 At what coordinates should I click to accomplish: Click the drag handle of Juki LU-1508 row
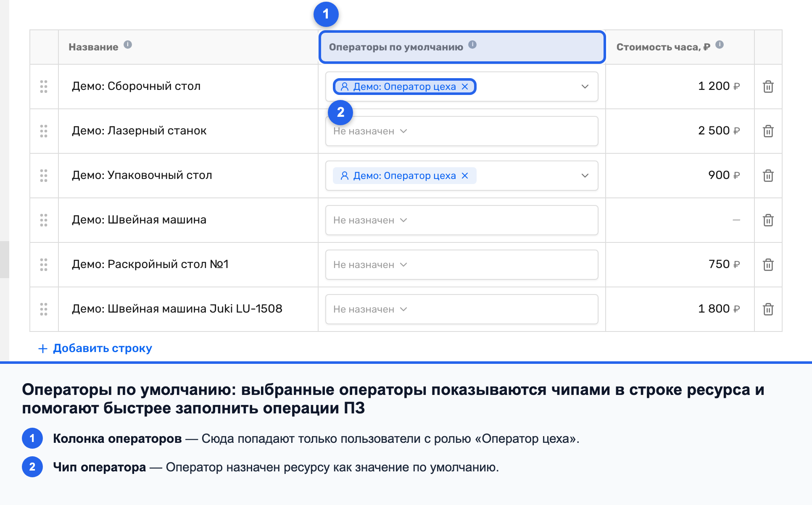44,309
